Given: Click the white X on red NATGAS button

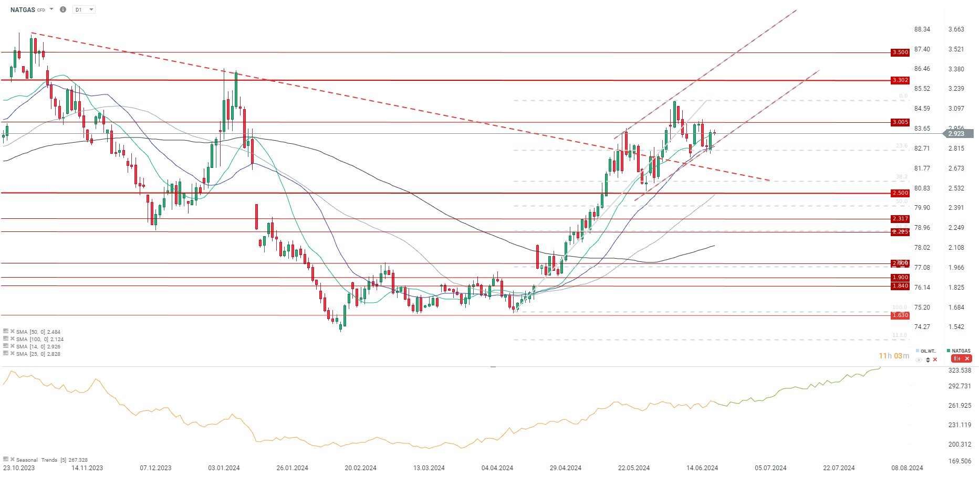Looking at the screenshot, I should pyautogui.click(x=967, y=358).
